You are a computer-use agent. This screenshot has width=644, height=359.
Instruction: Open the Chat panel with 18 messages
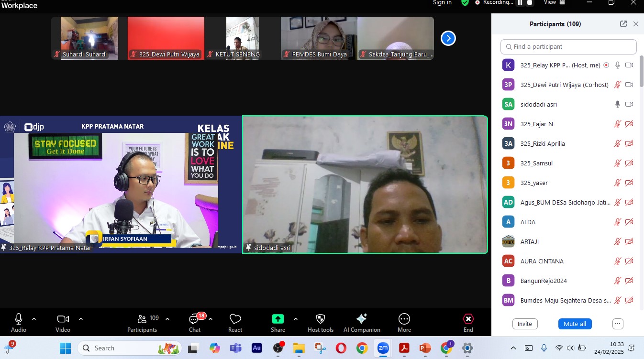pyautogui.click(x=194, y=319)
